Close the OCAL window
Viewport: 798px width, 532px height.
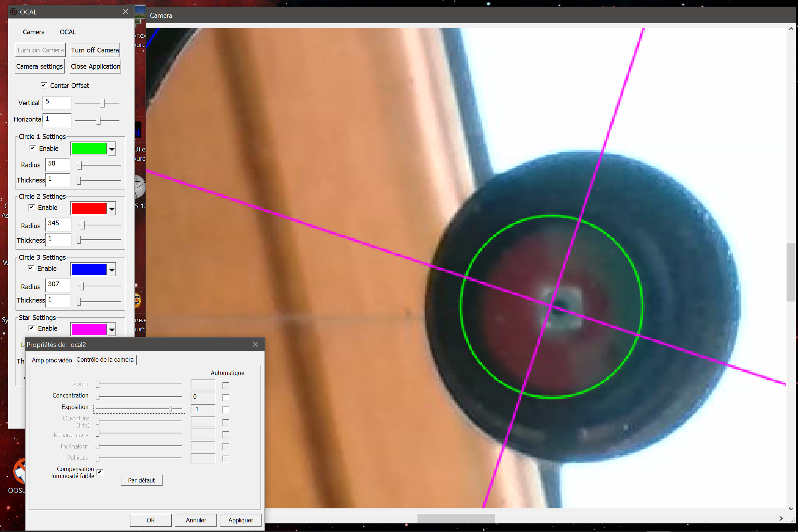[x=125, y=12]
